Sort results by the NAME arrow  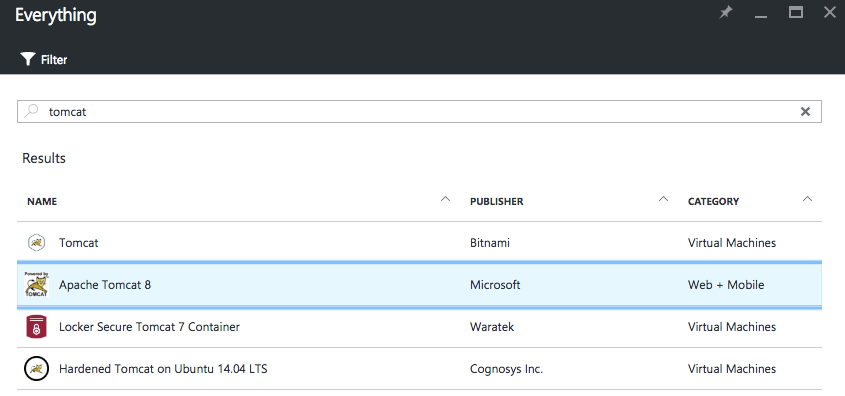[x=445, y=199]
